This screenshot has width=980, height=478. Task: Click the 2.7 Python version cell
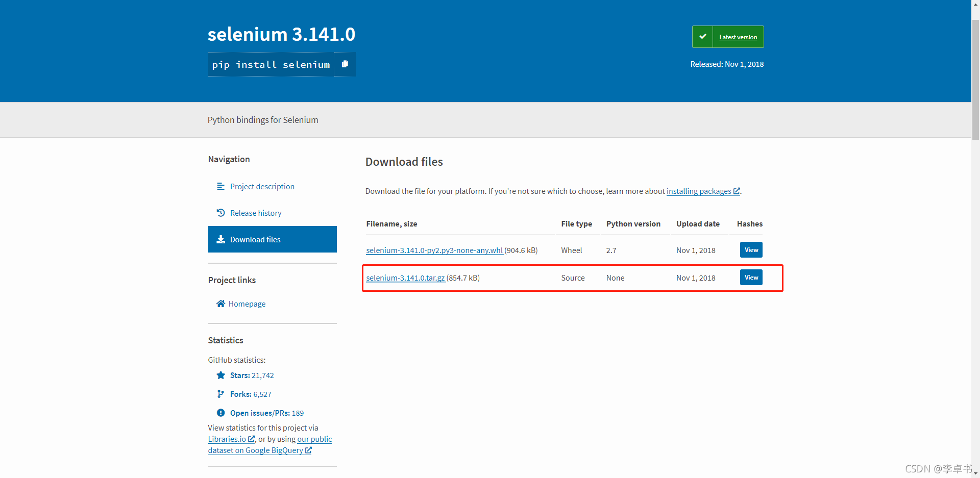point(611,250)
